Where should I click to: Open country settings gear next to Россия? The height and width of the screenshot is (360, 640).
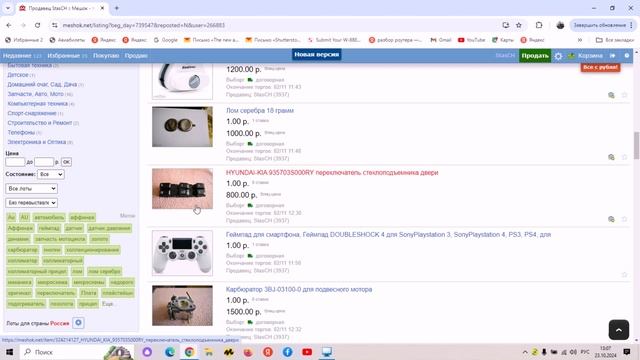78,323
